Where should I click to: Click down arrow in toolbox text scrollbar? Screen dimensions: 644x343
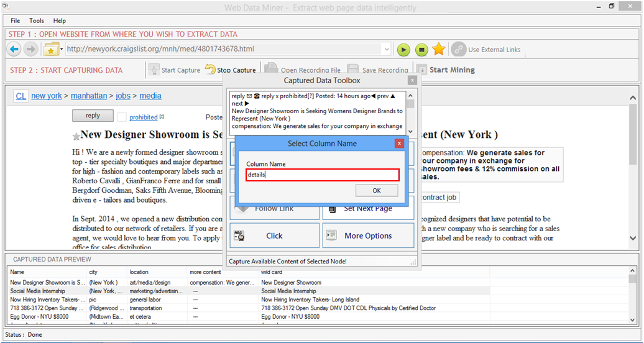(410, 132)
